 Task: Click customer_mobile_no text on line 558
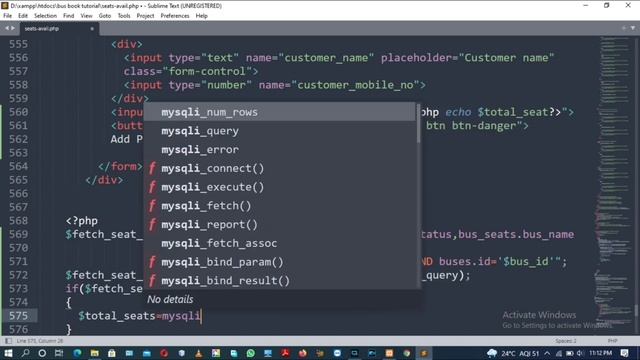pyautogui.click(x=355, y=85)
